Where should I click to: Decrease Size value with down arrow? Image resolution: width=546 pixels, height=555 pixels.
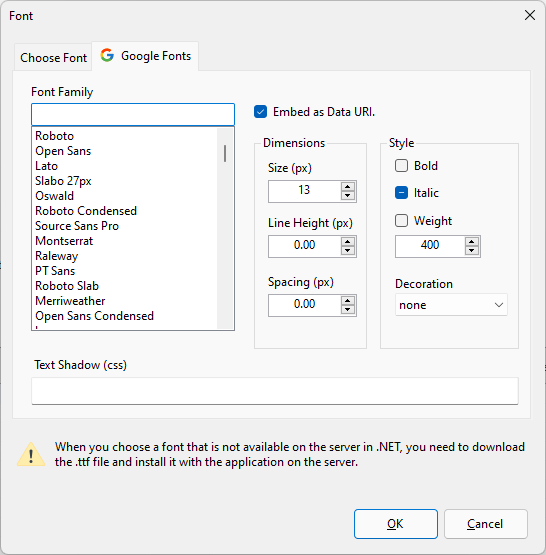click(348, 196)
